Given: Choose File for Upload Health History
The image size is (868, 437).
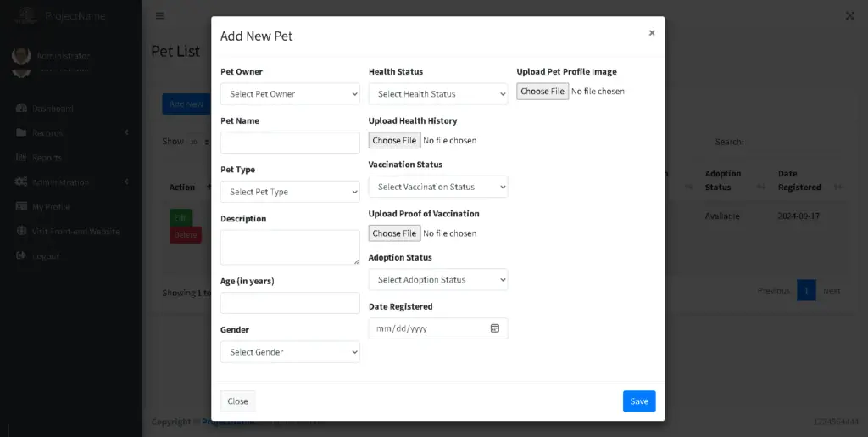Looking at the screenshot, I should 395,140.
